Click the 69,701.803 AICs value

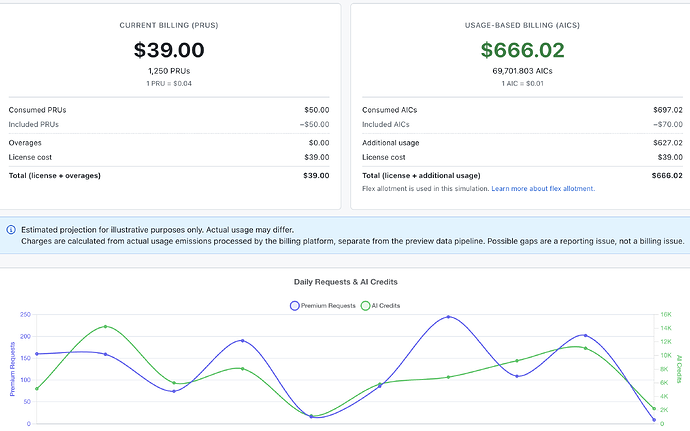click(x=522, y=71)
